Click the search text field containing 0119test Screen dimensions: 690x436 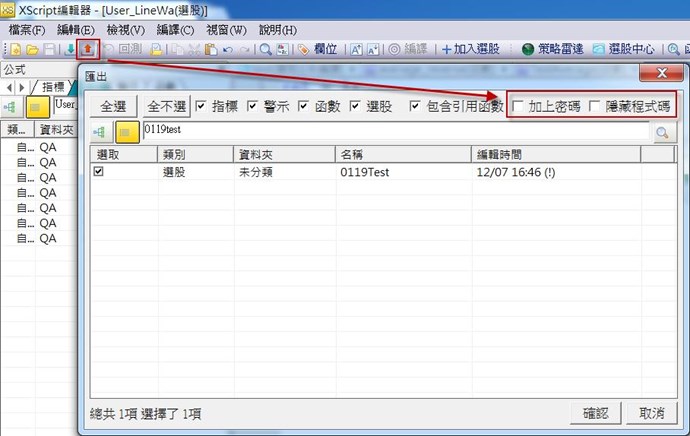pyautogui.click(x=395, y=132)
